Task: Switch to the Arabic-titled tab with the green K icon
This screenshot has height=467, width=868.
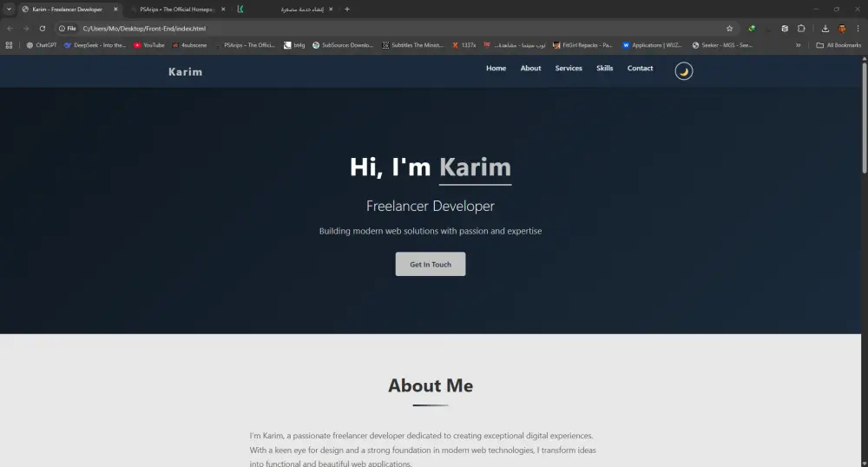Action: pos(285,10)
